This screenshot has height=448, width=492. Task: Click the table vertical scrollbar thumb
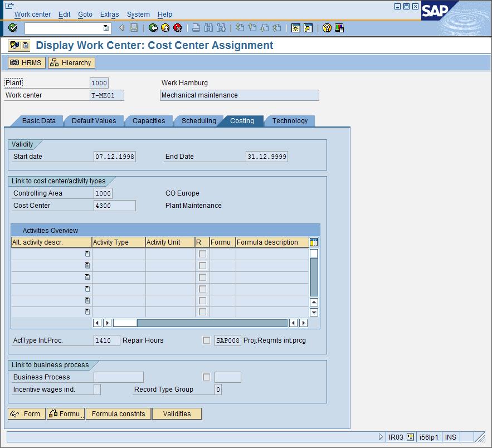point(314,254)
